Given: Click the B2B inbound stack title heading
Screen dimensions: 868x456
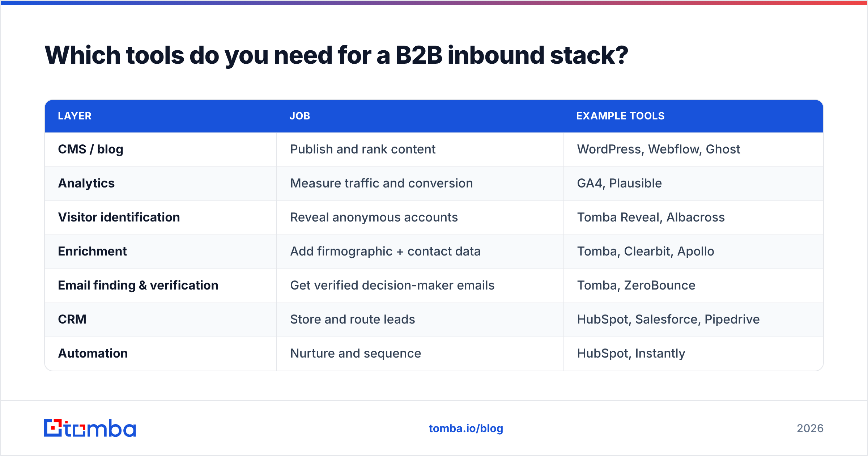Looking at the screenshot, I should coord(336,56).
